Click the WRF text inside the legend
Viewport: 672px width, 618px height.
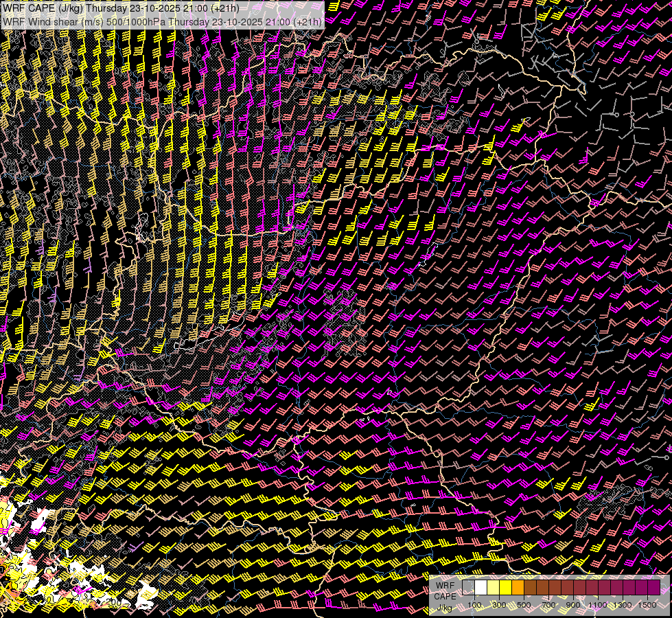(445, 585)
